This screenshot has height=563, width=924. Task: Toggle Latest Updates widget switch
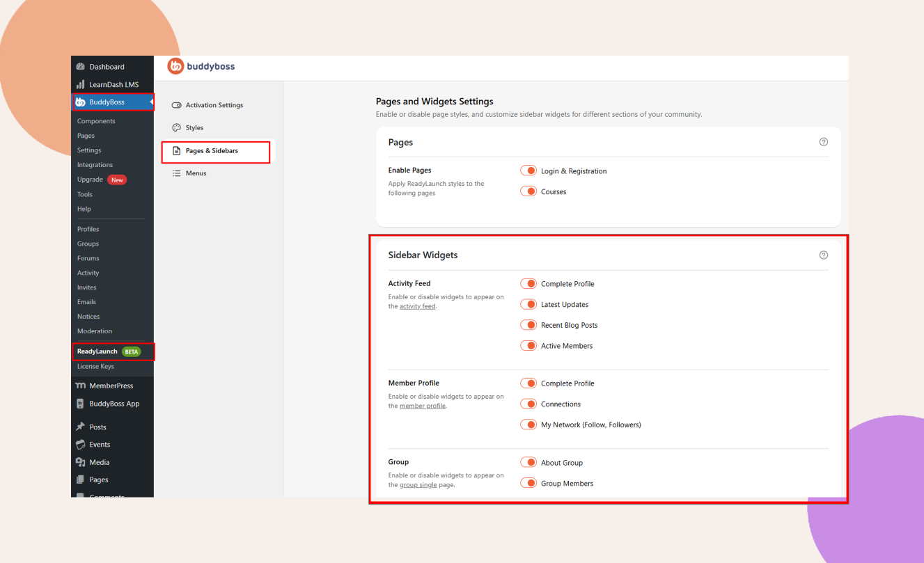pos(528,304)
